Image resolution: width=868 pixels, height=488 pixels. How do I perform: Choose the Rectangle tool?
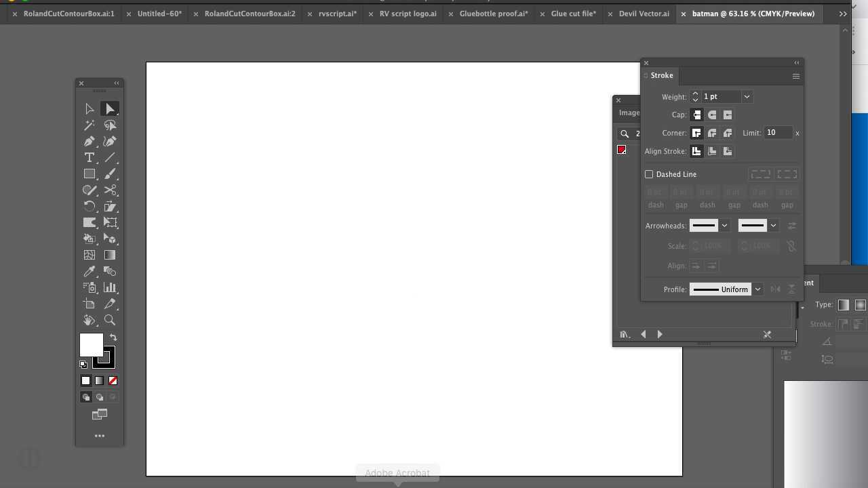(x=89, y=174)
